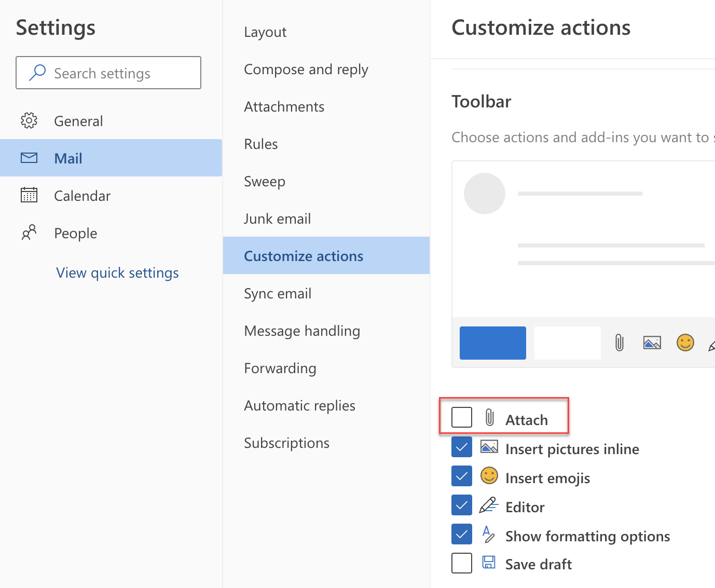The width and height of the screenshot is (715, 588).
Task: Click the General gear icon
Action: [29, 120]
